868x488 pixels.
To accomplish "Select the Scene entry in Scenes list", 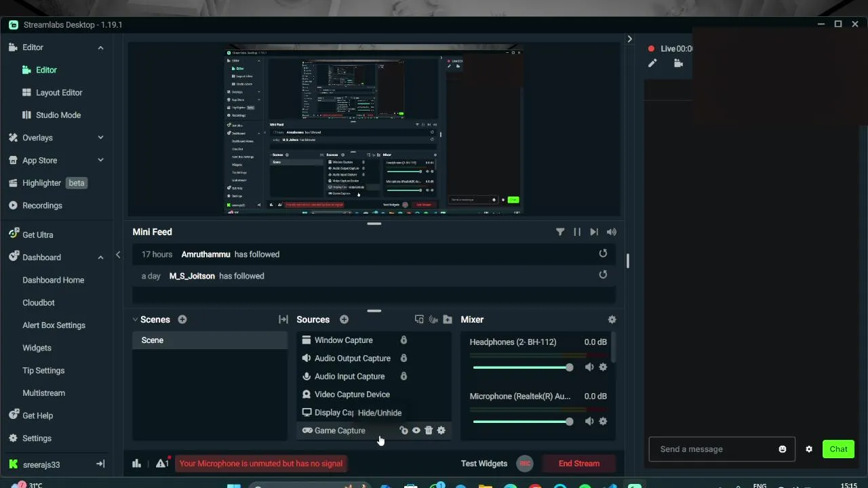I will (210, 340).
